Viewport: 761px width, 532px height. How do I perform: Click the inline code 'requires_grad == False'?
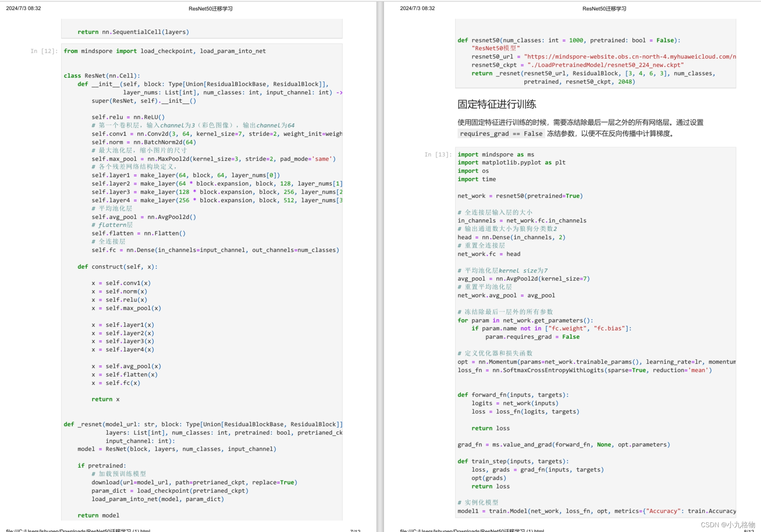coord(501,134)
